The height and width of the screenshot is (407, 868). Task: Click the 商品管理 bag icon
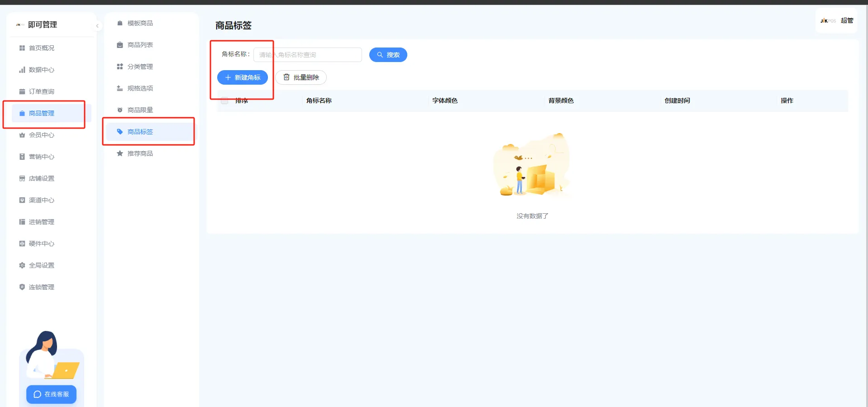pos(22,113)
